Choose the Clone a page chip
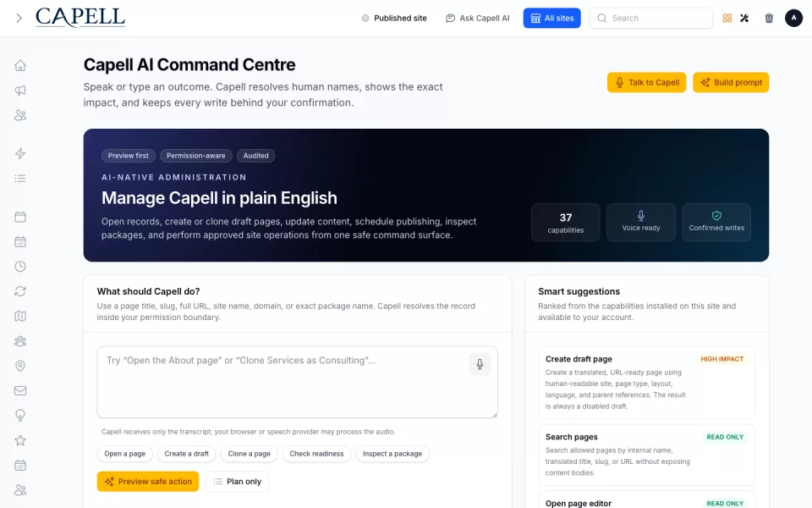 tap(249, 454)
